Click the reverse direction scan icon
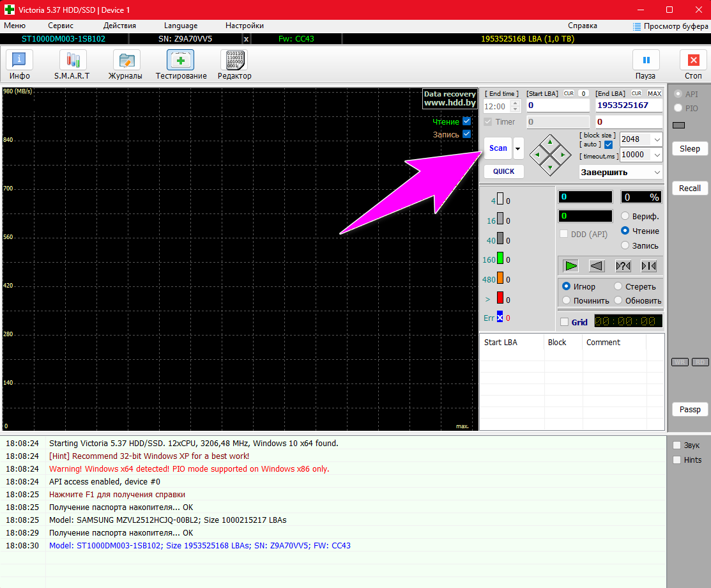711x588 pixels. coord(597,266)
